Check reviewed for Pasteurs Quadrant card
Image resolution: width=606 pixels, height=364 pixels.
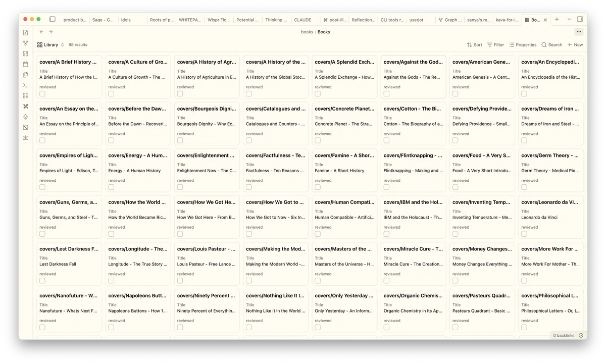(455, 327)
